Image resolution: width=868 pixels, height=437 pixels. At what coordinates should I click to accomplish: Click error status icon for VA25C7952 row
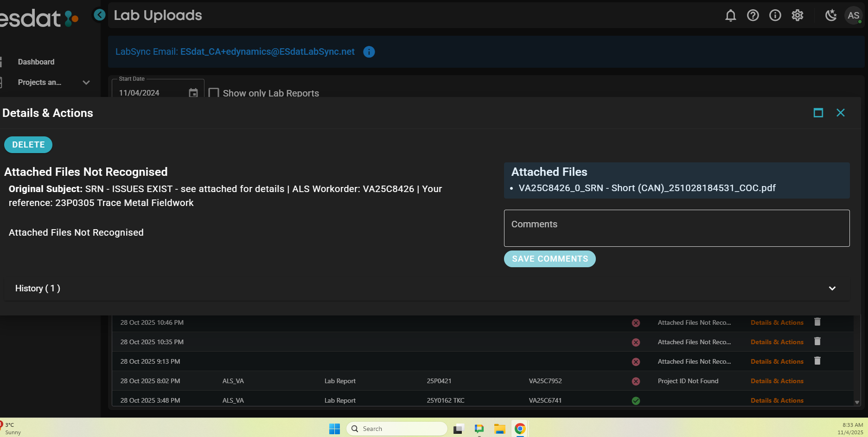click(636, 381)
